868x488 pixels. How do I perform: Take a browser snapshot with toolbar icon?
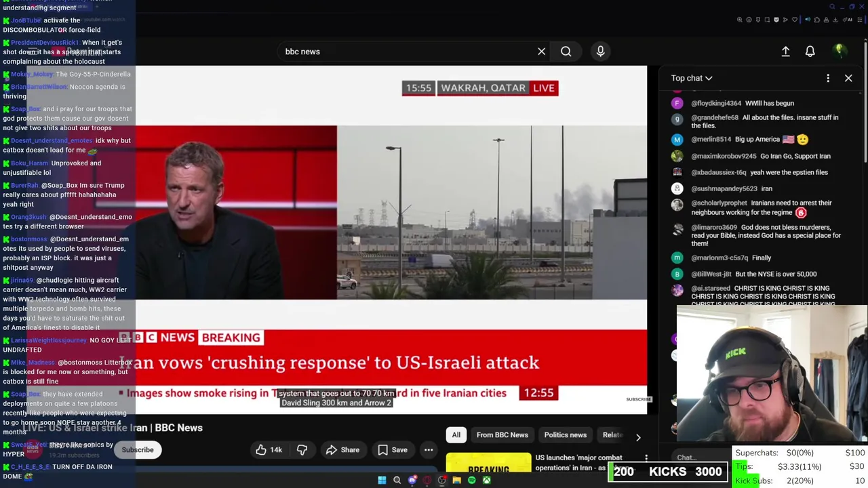767,20
